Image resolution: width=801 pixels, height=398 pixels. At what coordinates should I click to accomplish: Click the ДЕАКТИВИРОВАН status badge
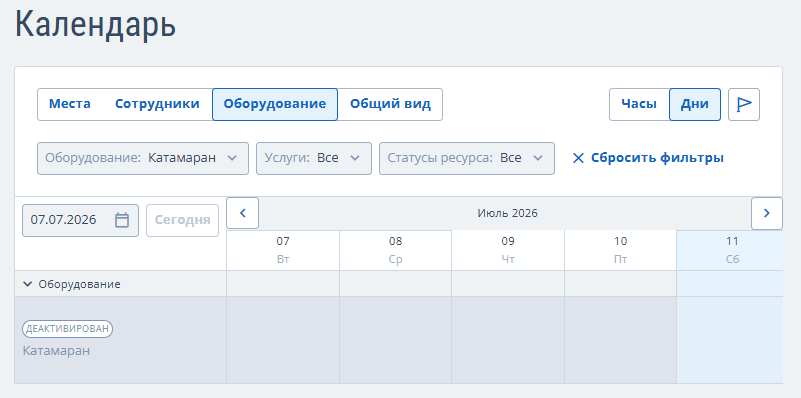click(x=67, y=329)
